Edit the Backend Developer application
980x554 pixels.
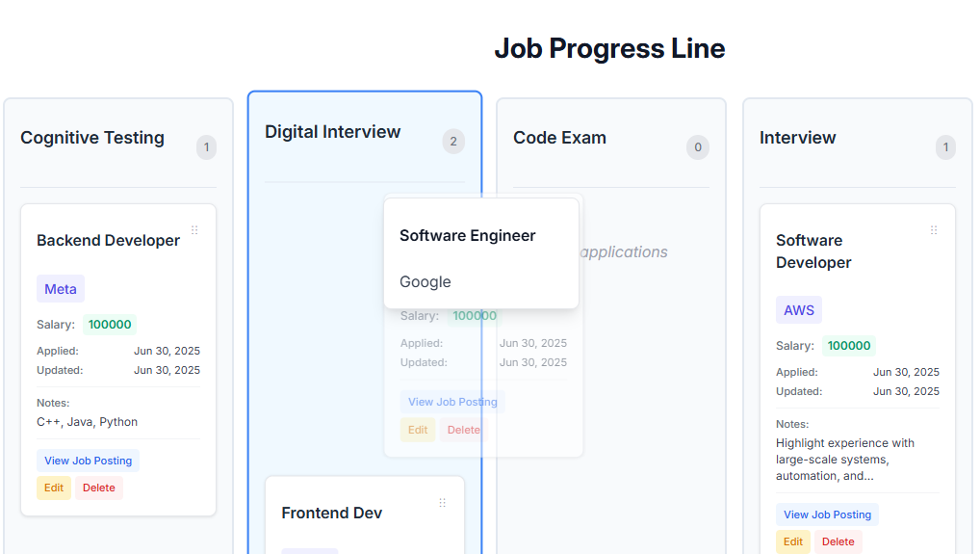(x=54, y=488)
